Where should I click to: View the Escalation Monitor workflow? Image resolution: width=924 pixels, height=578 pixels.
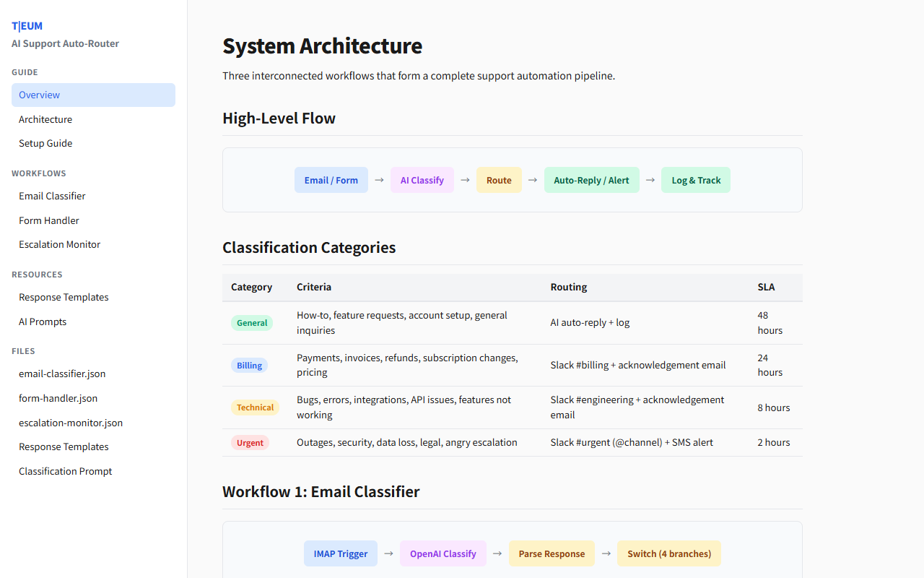pos(59,244)
